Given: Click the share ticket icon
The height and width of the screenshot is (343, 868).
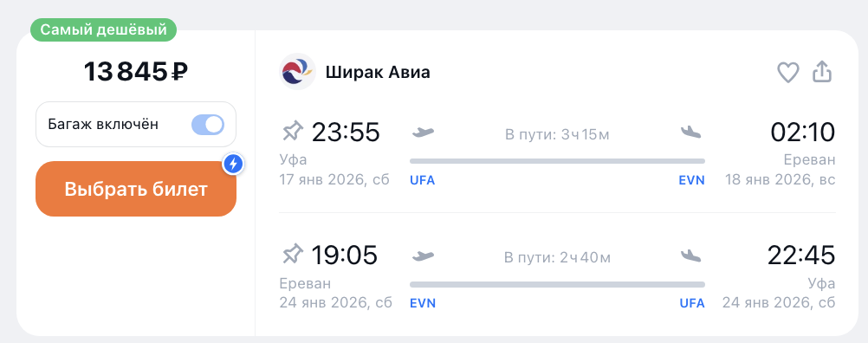Looking at the screenshot, I should [x=822, y=72].
